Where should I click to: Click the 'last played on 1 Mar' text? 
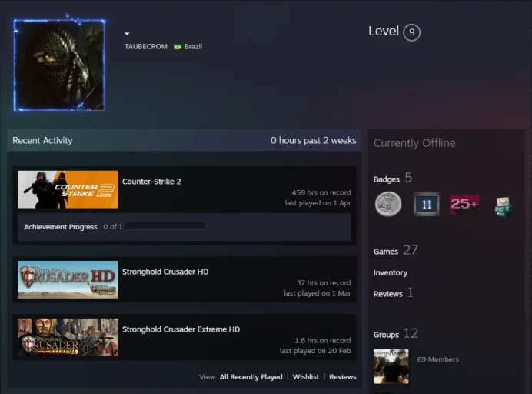point(318,293)
